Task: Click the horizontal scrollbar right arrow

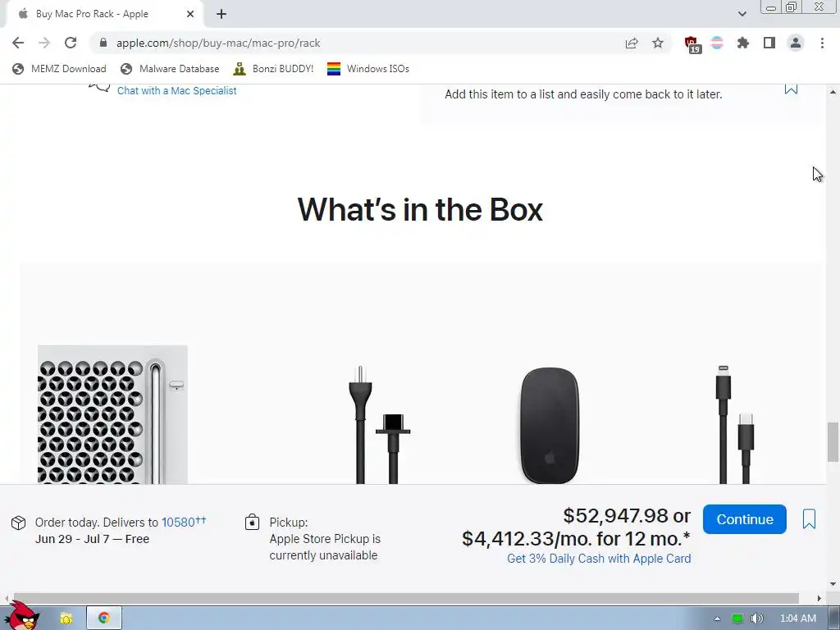Action: 819,598
